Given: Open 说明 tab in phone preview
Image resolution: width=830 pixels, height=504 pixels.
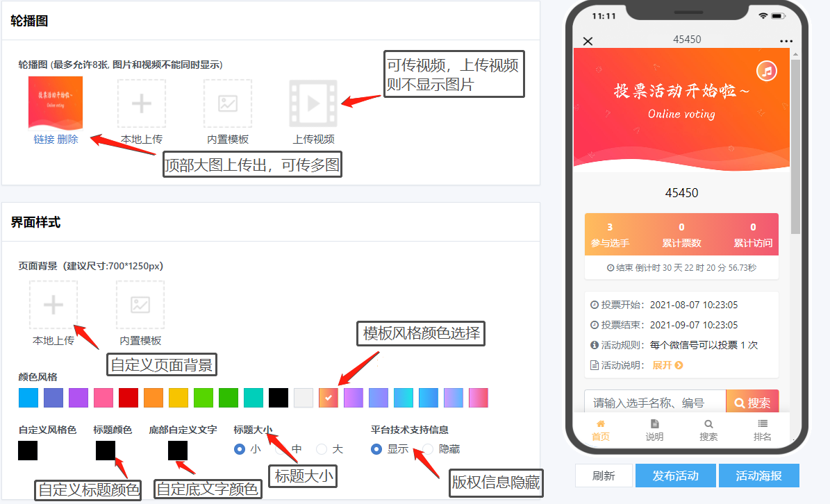Looking at the screenshot, I should pyautogui.click(x=654, y=430).
